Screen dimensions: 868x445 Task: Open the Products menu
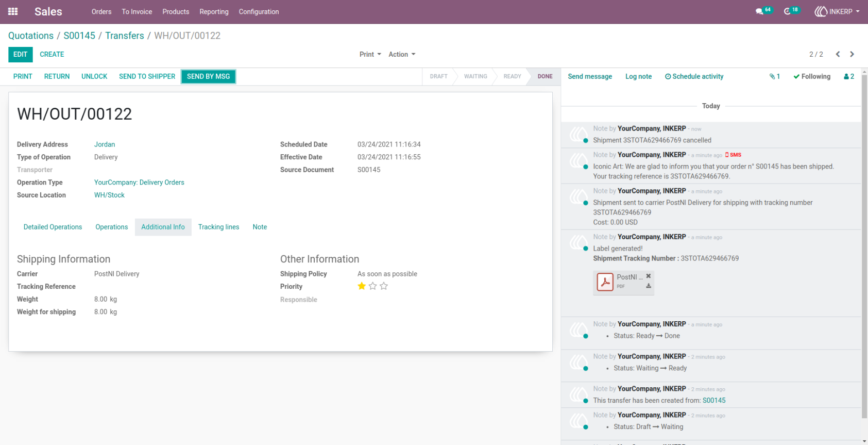176,11
